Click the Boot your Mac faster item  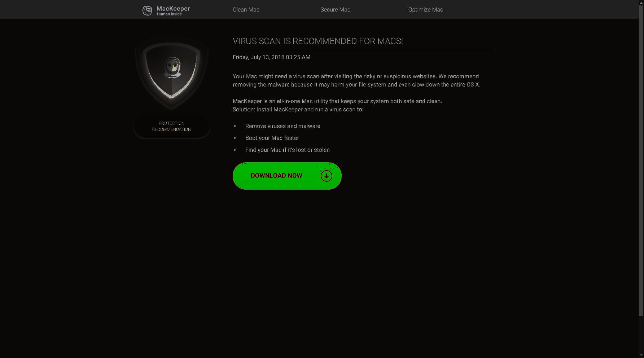tap(272, 138)
